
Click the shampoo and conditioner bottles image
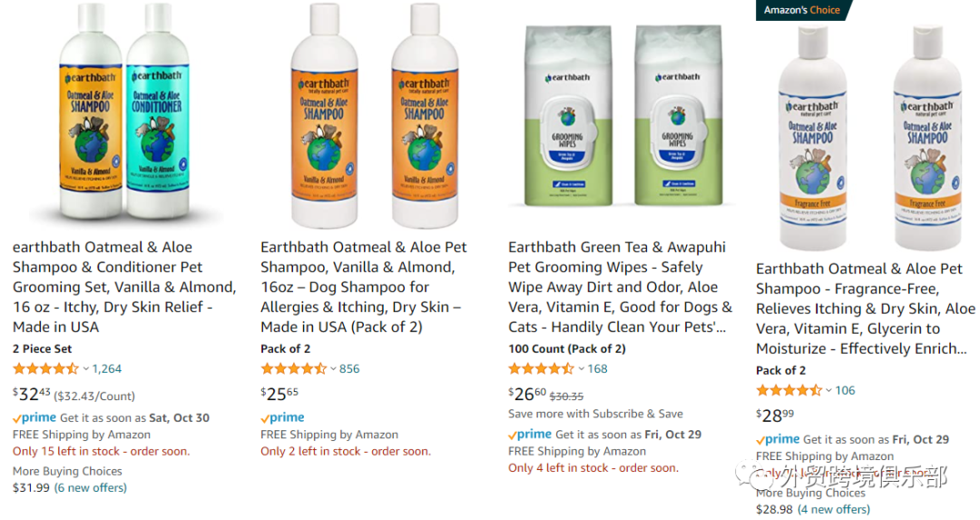(124, 113)
